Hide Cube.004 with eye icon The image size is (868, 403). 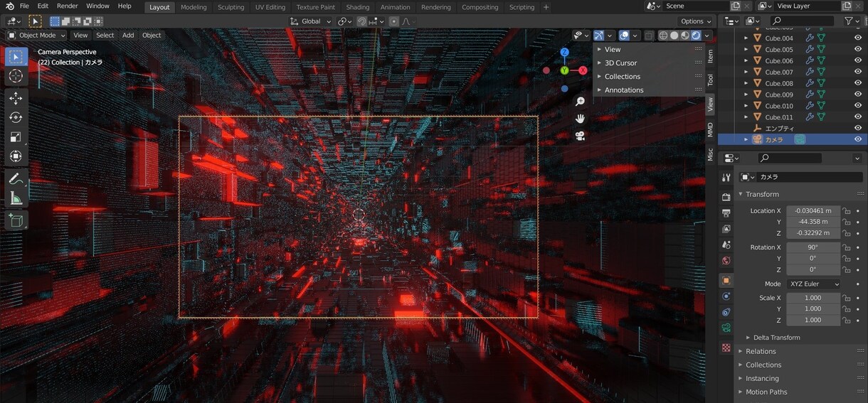(858, 38)
